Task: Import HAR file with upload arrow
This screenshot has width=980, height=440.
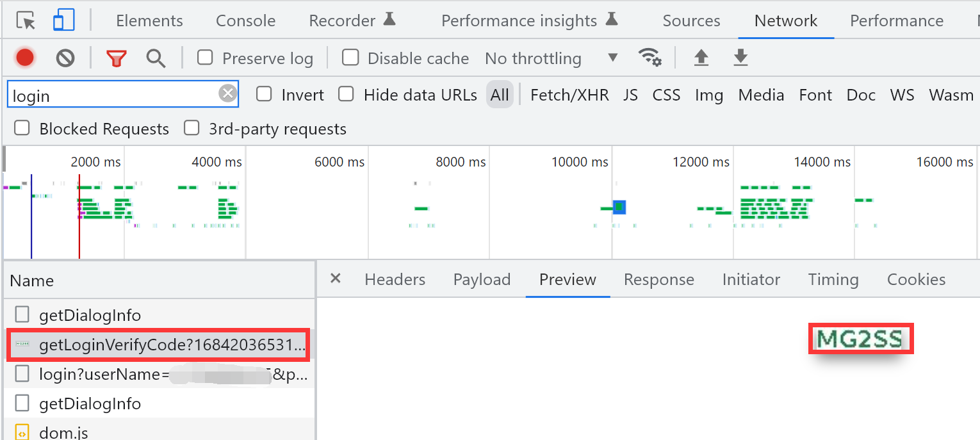Action: click(701, 58)
